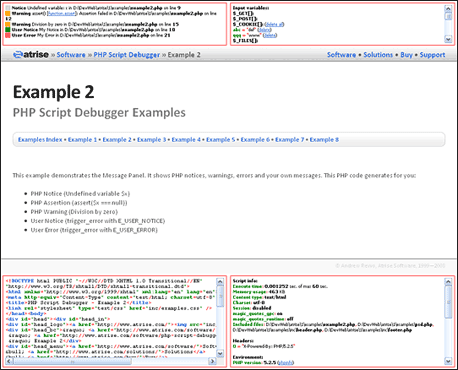Click the '$_GET[]:' entry in Input variables

click(x=244, y=13)
